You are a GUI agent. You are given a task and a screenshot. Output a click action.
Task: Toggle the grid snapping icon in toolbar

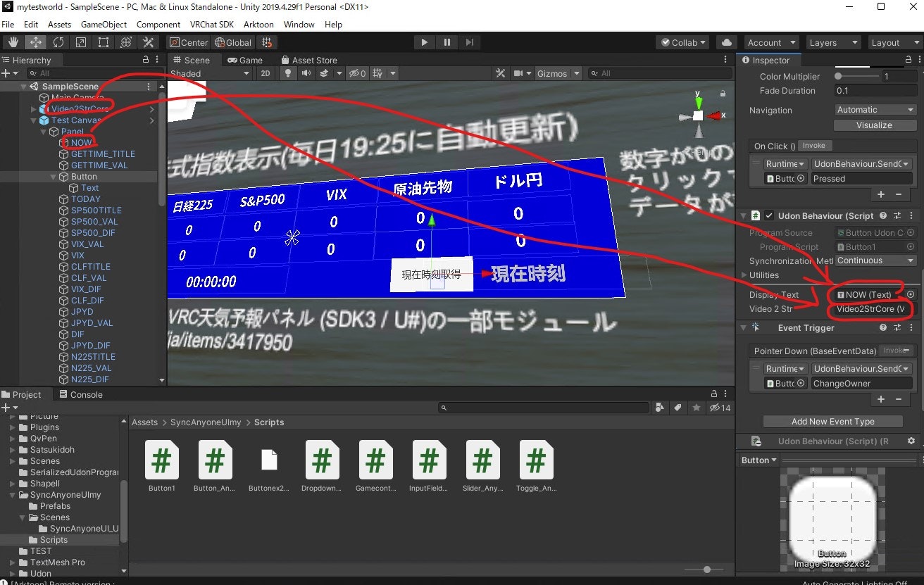click(x=268, y=42)
